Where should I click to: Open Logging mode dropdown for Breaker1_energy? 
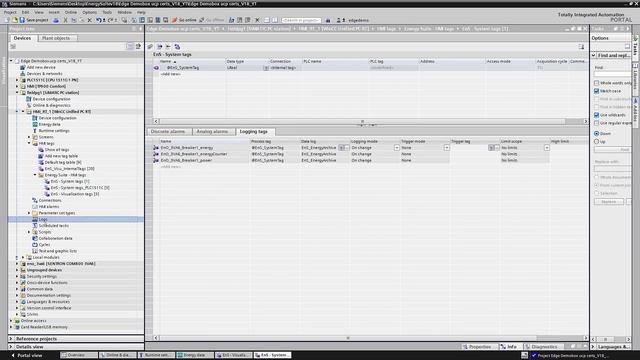pyautogui.click(x=396, y=148)
